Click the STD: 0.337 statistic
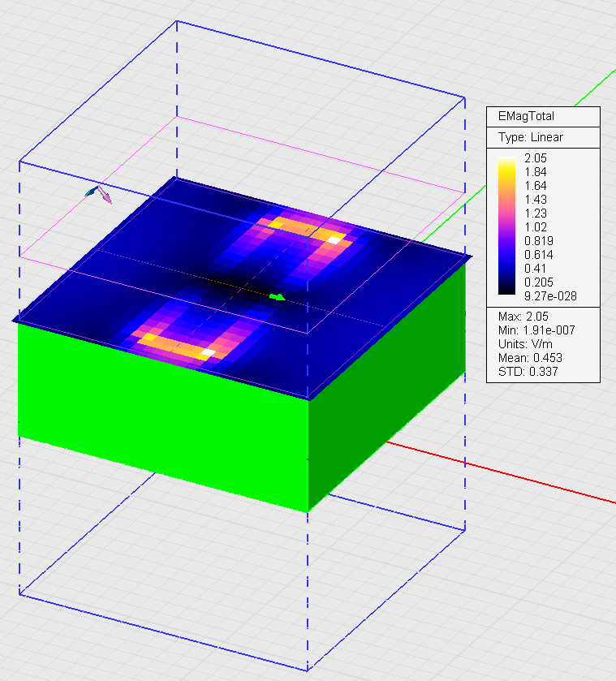The height and width of the screenshot is (681, 616). pos(528,373)
